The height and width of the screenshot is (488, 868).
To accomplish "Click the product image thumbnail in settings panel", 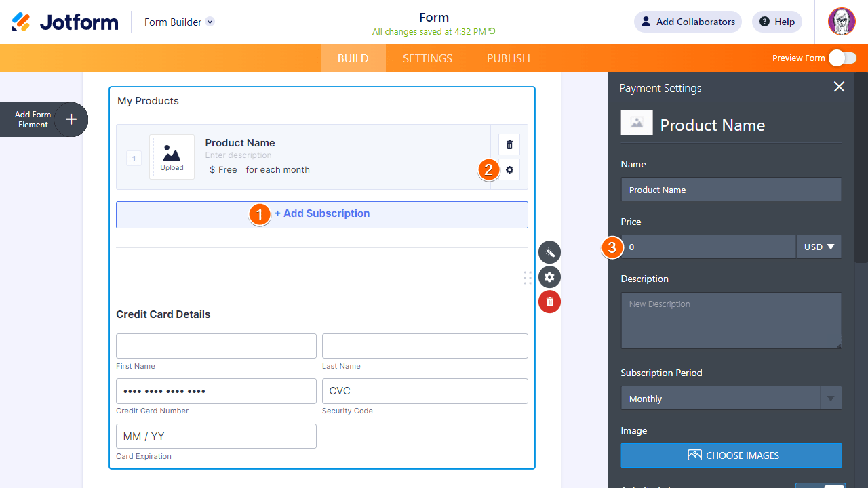I will pyautogui.click(x=637, y=123).
